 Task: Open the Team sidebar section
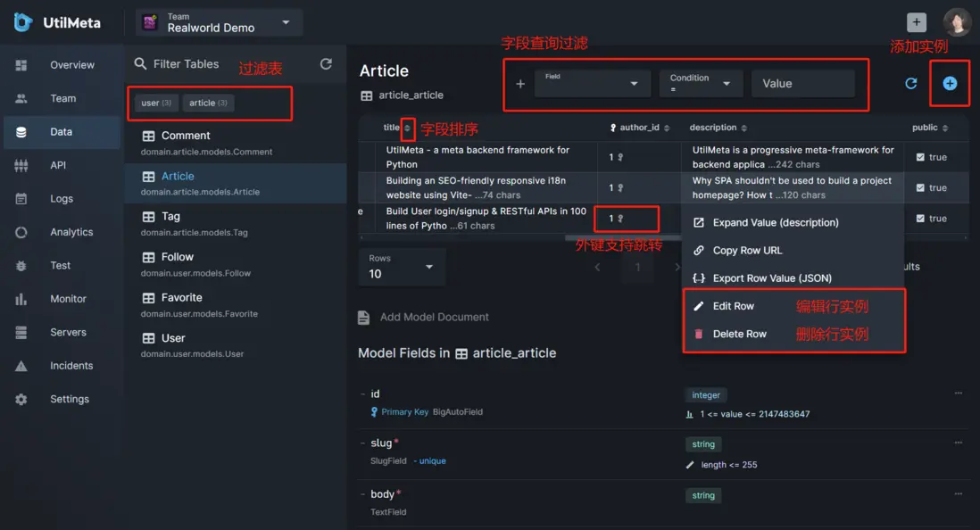click(x=62, y=98)
